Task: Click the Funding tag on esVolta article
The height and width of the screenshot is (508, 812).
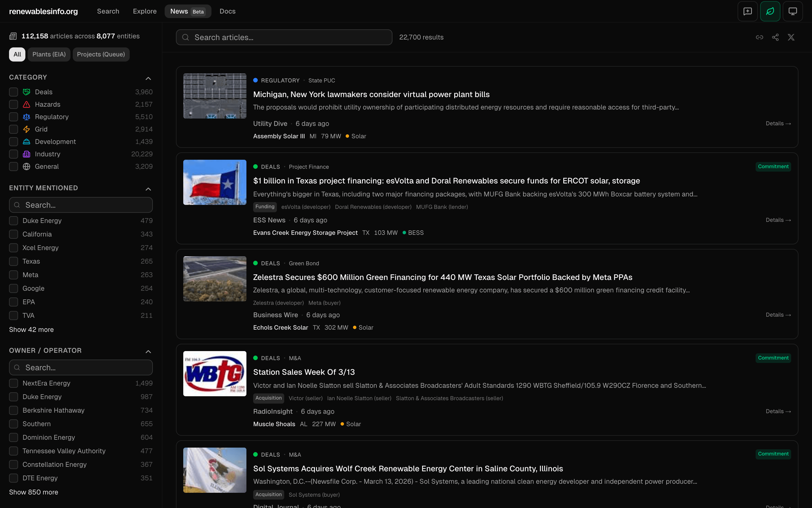Action: 265,207
